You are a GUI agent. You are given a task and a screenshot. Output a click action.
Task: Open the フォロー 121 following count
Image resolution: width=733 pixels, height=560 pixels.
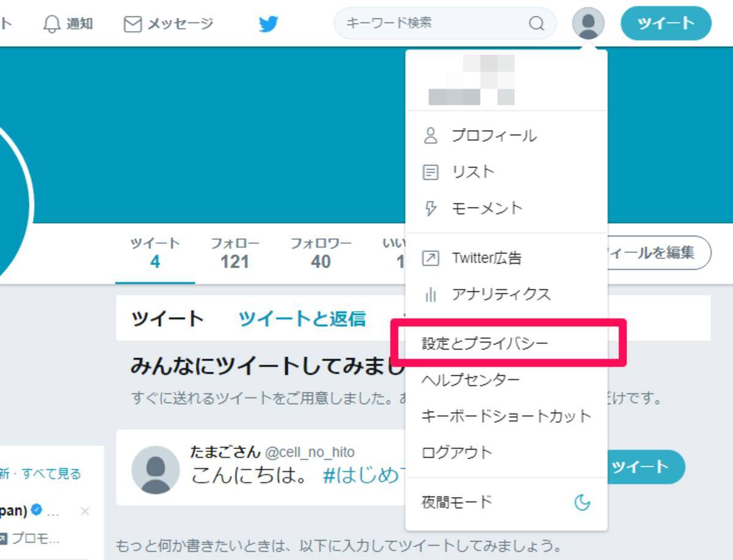tap(235, 253)
